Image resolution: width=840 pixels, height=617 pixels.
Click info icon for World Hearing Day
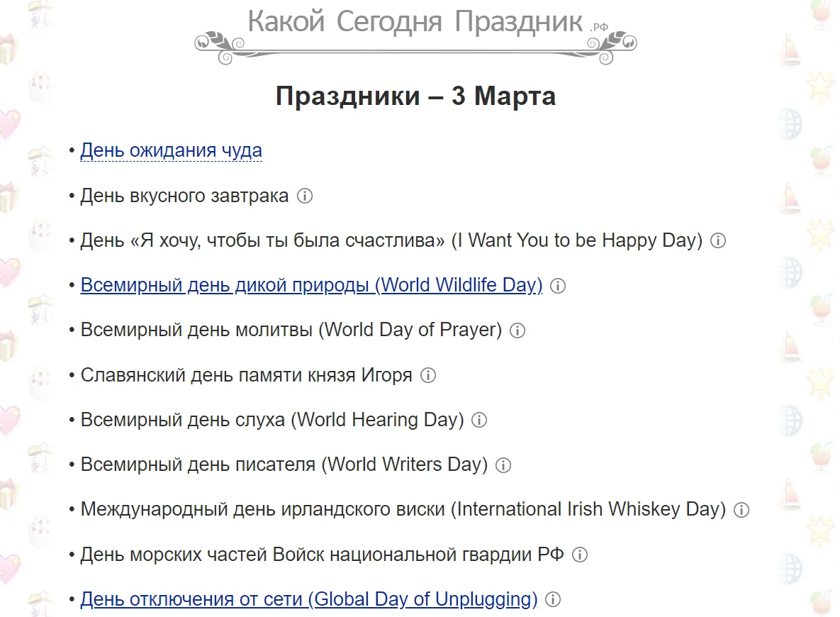479,420
